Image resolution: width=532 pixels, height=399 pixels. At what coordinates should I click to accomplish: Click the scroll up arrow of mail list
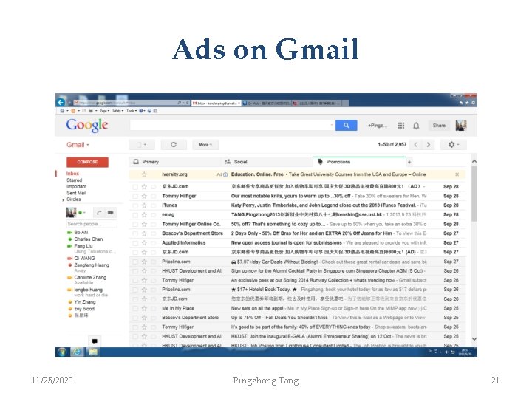(474, 162)
